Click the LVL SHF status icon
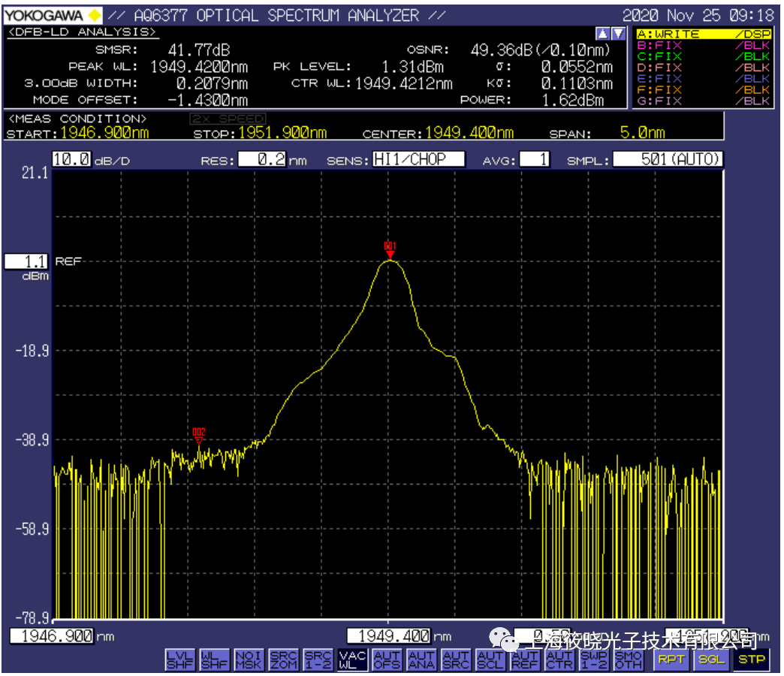 [179, 659]
